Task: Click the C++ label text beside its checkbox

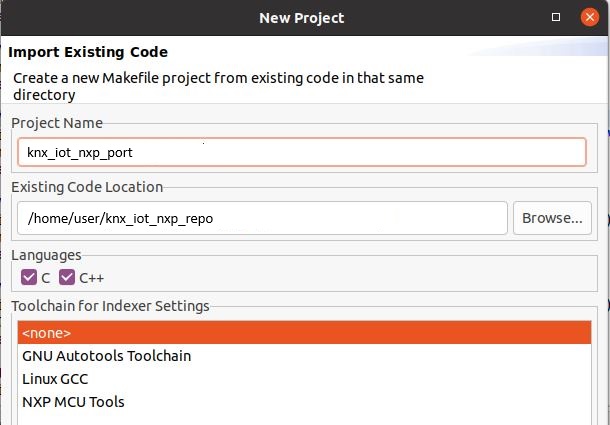Action: point(91,278)
